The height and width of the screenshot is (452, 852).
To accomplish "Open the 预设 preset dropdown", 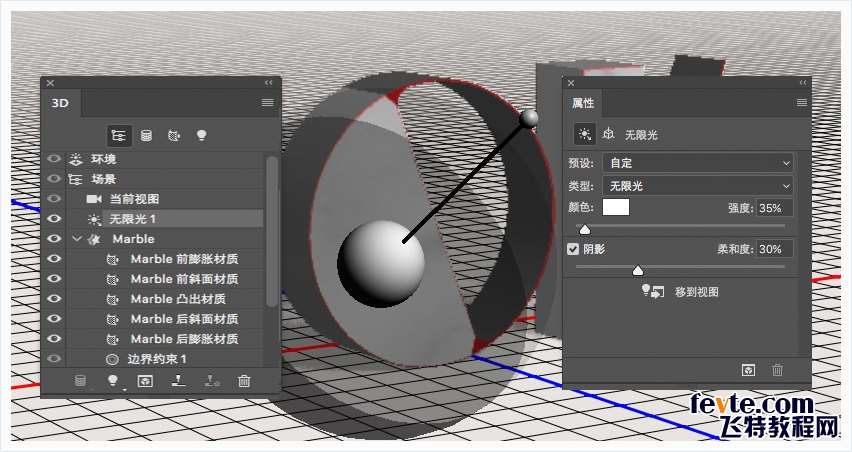I will [698, 163].
